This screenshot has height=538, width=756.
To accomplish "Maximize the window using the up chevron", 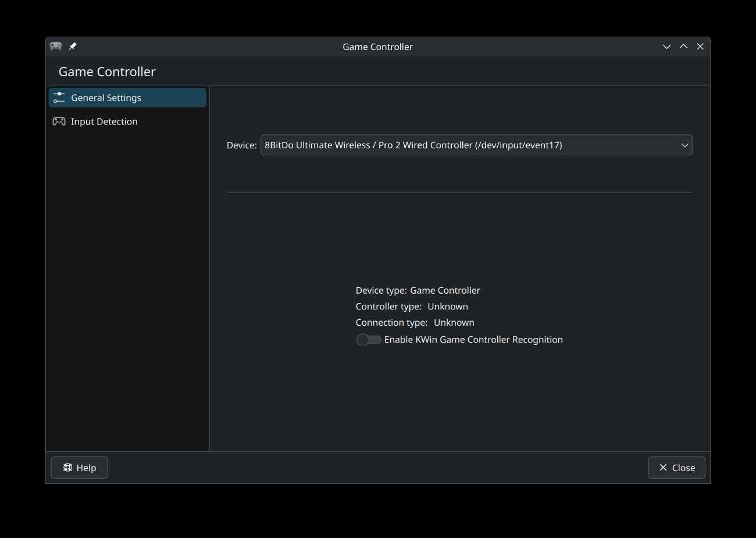I will (x=683, y=47).
